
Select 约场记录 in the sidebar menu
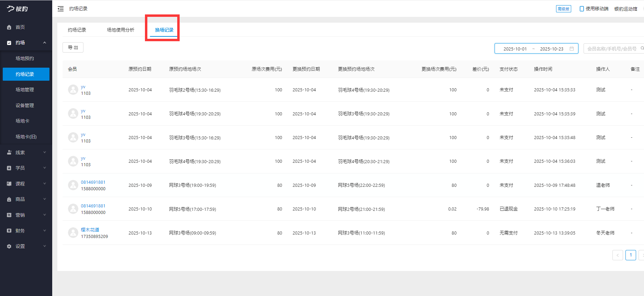[26, 74]
